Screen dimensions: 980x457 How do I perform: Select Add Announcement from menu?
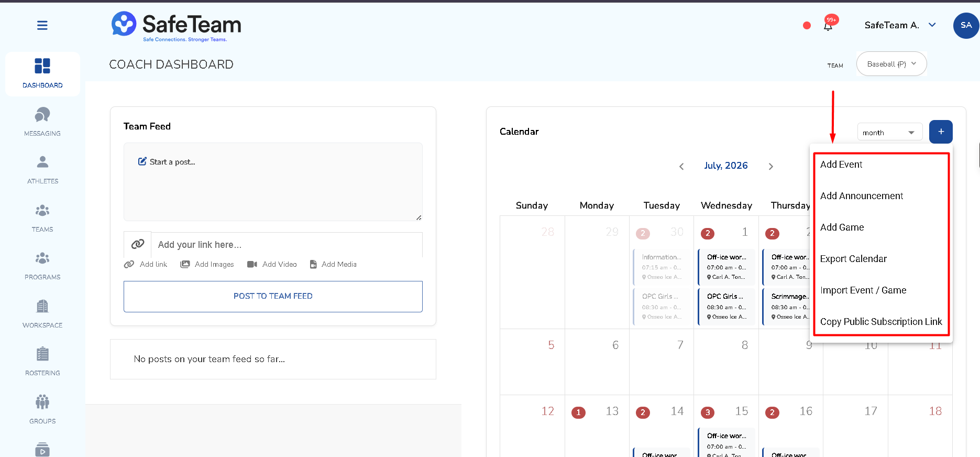pos(862,196)
